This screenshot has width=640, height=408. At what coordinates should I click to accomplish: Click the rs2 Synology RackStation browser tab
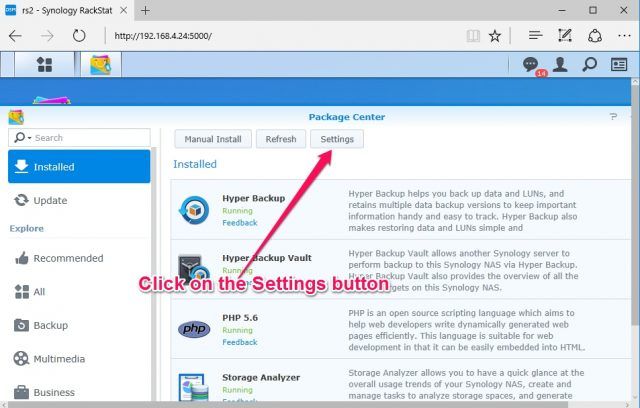pos(67,10)
